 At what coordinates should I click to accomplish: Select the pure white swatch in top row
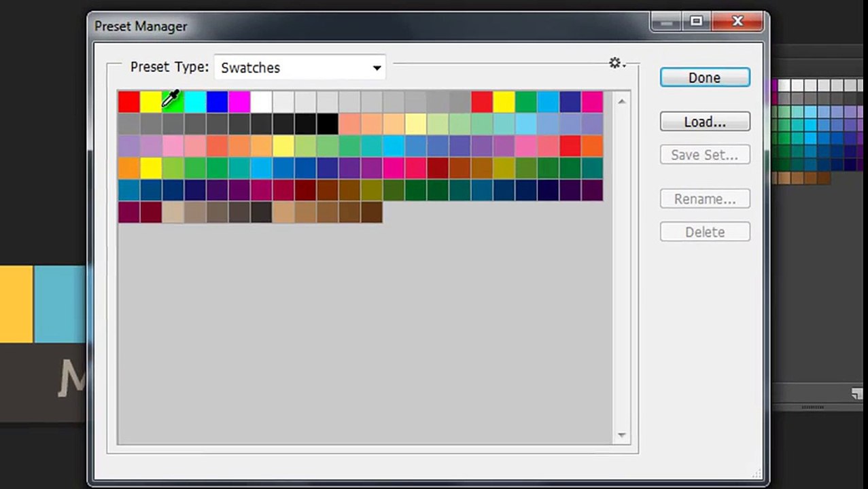tap(261, 102)
